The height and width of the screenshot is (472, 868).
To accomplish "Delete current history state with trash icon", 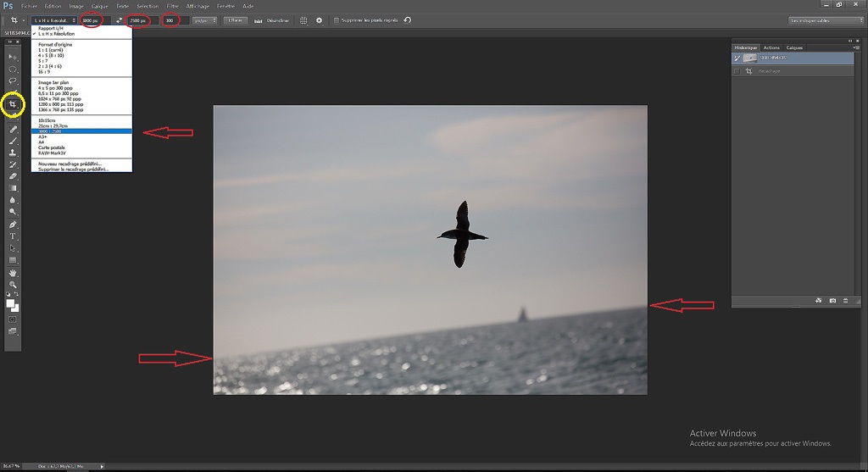I will 845,300.
